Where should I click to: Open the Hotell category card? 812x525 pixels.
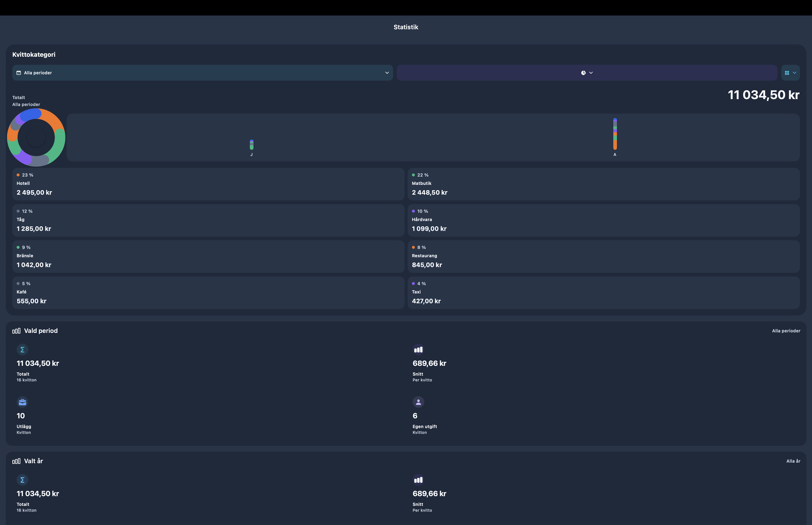208,184
